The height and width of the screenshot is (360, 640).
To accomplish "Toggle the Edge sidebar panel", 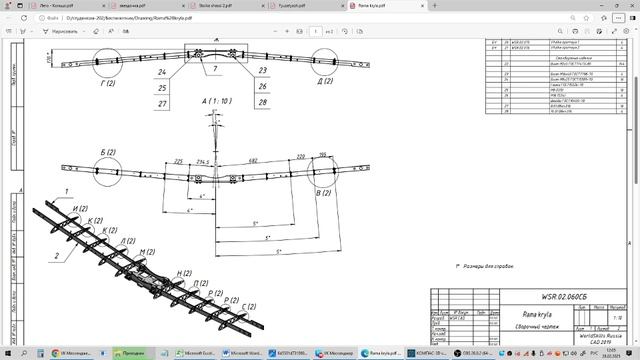I will [x=633, y=18].
